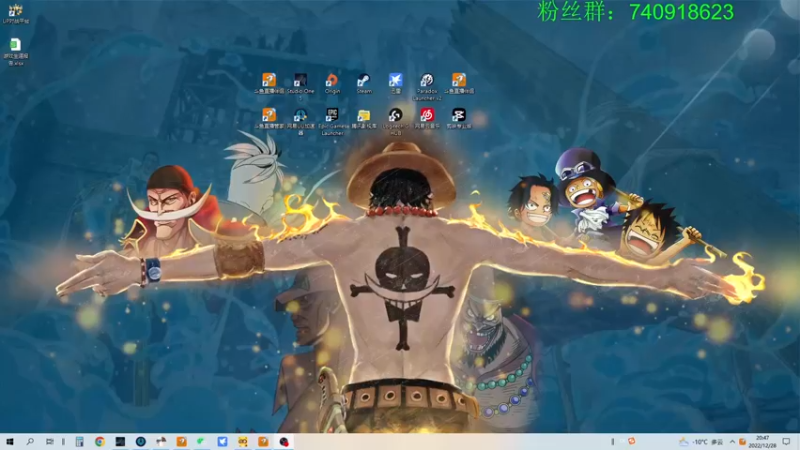Open the battle platform icon at desktop corner
This screenshot has height=450, width=800.
[x=16, y=14]
